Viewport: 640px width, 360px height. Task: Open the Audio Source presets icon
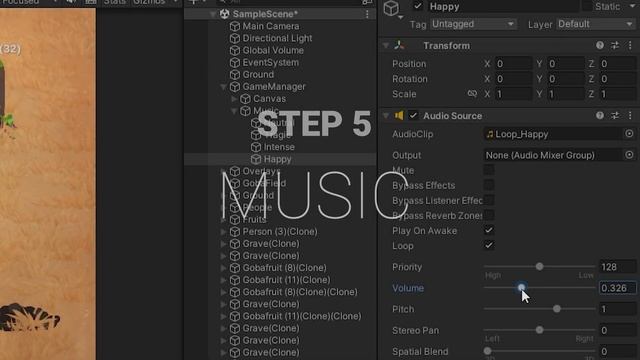click(615, 116)
